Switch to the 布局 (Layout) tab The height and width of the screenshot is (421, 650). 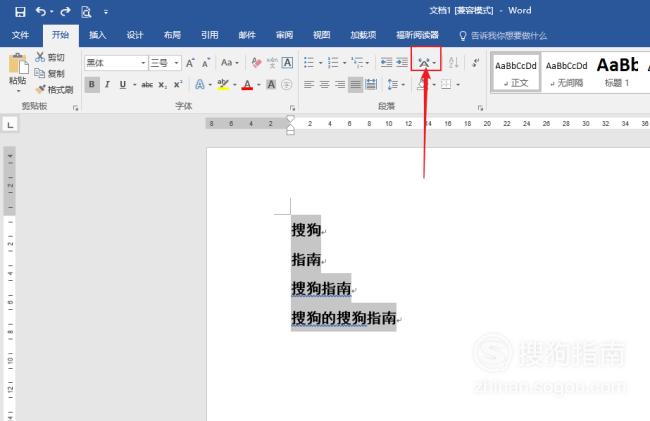point(172,35)
